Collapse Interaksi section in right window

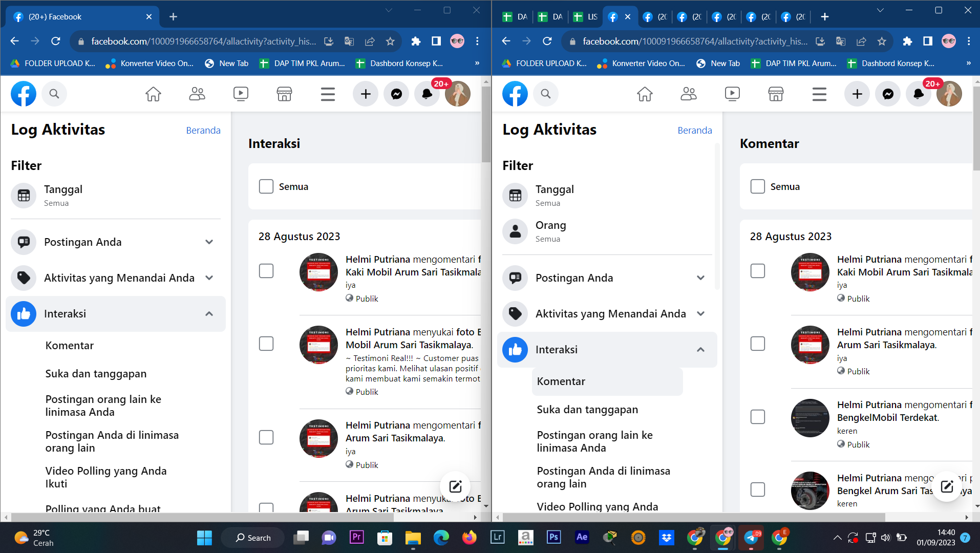(607, 350)
